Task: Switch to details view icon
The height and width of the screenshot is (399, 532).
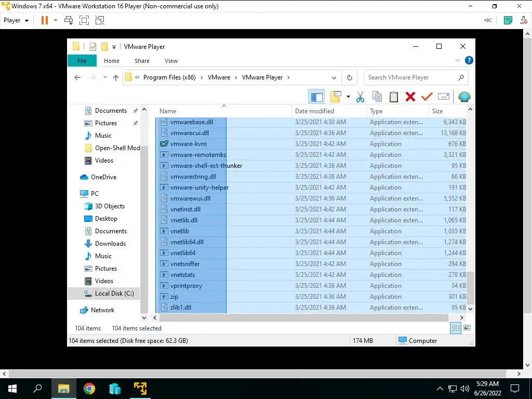Action: [x=456, y=328]
